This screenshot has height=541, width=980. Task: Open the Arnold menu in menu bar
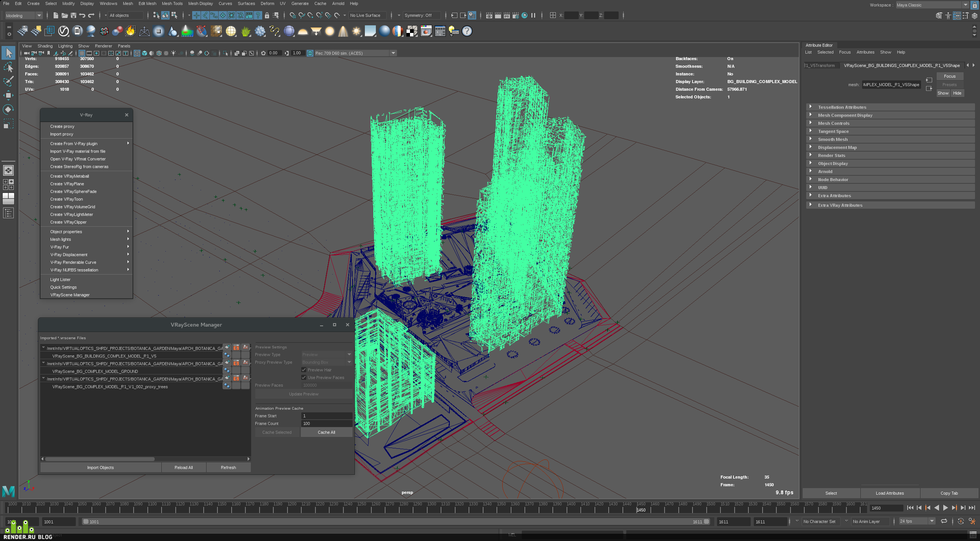pos(338,3)
